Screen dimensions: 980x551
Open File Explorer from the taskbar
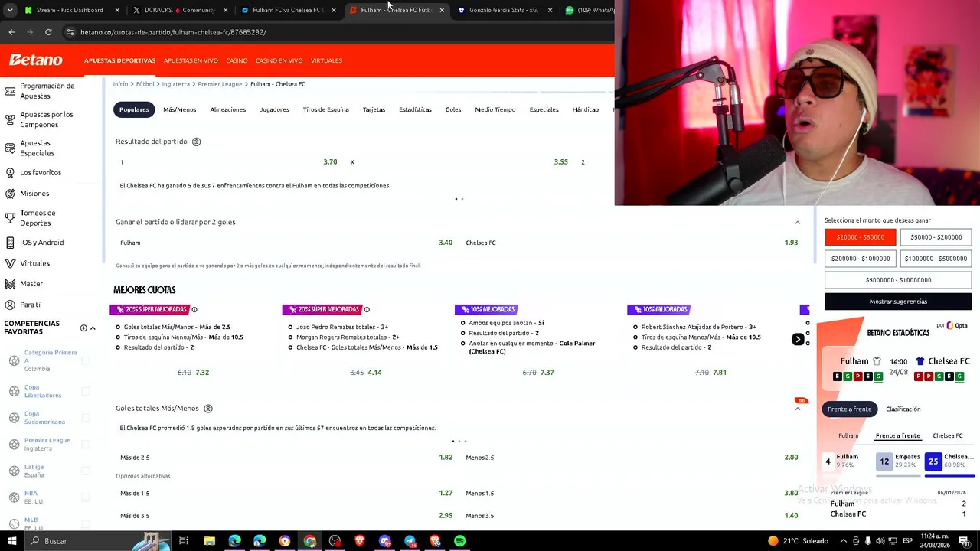(x=209, y=541)
